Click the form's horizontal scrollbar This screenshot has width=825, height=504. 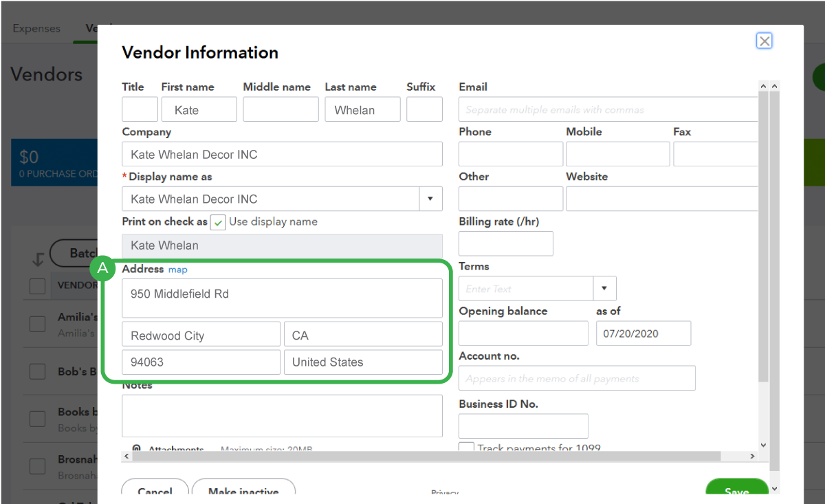(426, 457)
